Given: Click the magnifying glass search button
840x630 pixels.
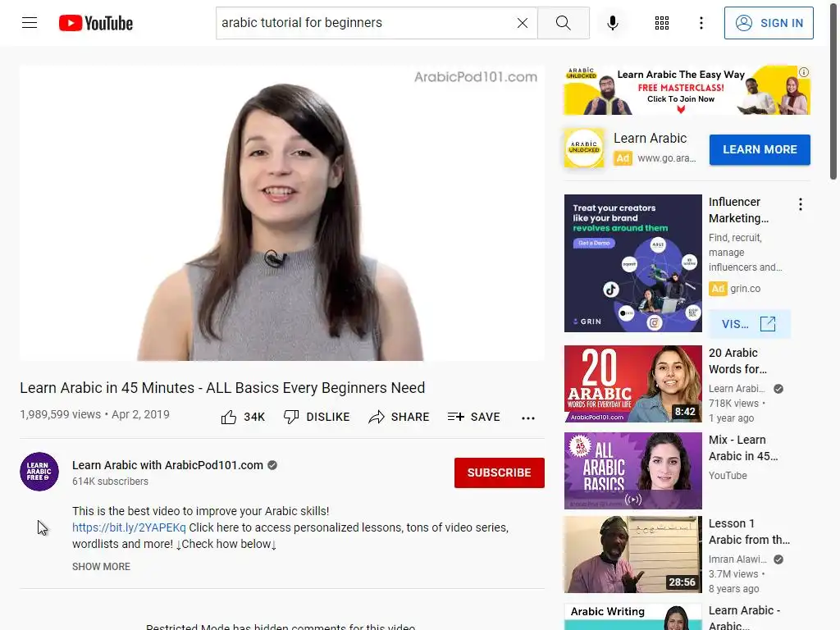Looking at the screenshot, I should [563, 23].
